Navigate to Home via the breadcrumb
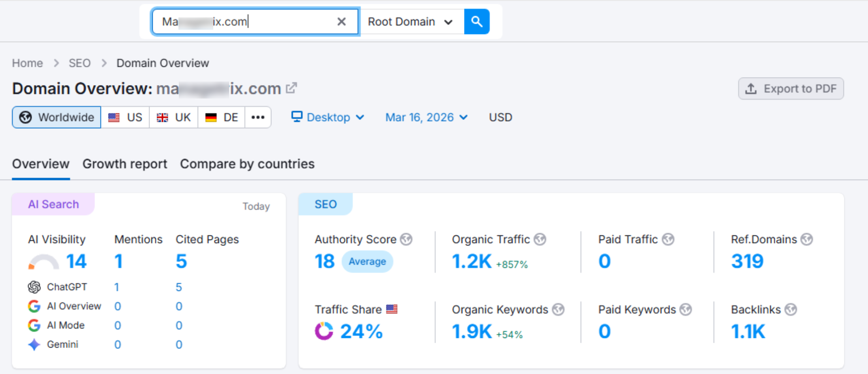Screen dimensions: 868x374 [x=27, y=63]
